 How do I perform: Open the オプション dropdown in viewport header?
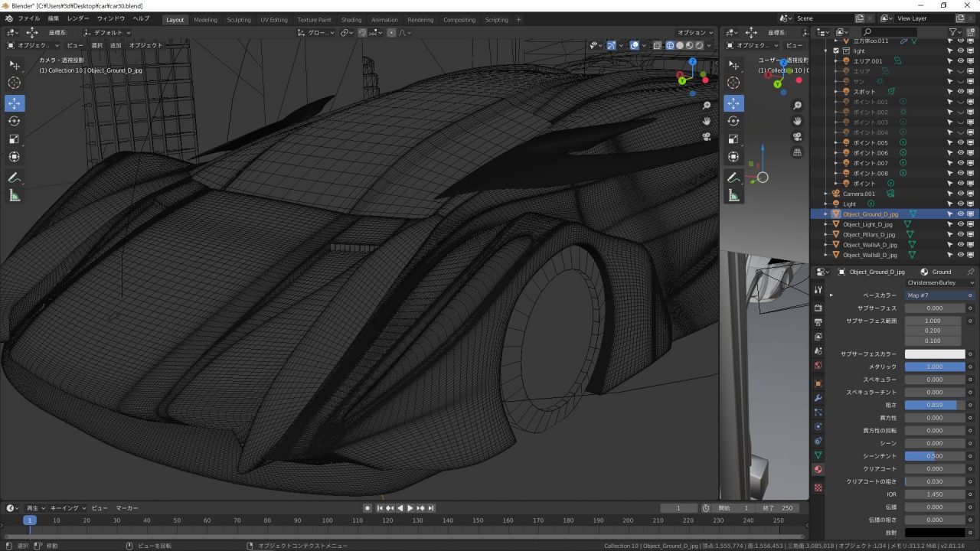694,33
